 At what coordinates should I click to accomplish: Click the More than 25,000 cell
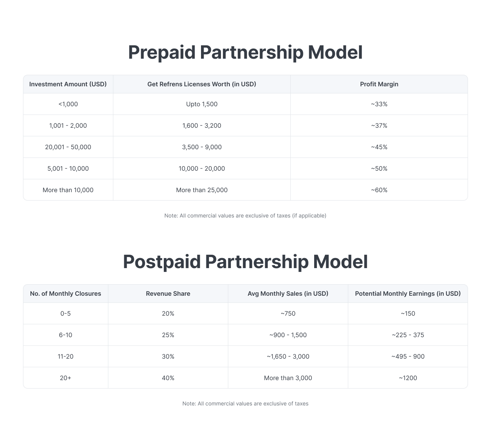[x=201, y=190]
